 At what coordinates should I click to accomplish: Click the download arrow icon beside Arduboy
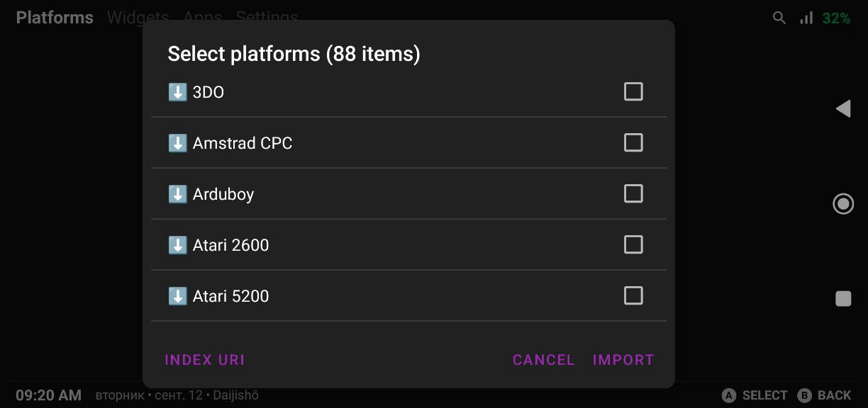[x=177, y=194]
